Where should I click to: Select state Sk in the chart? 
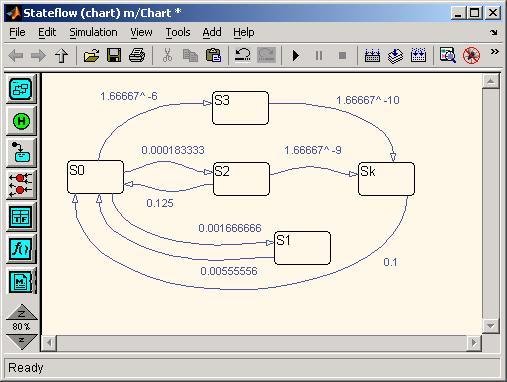387,179
